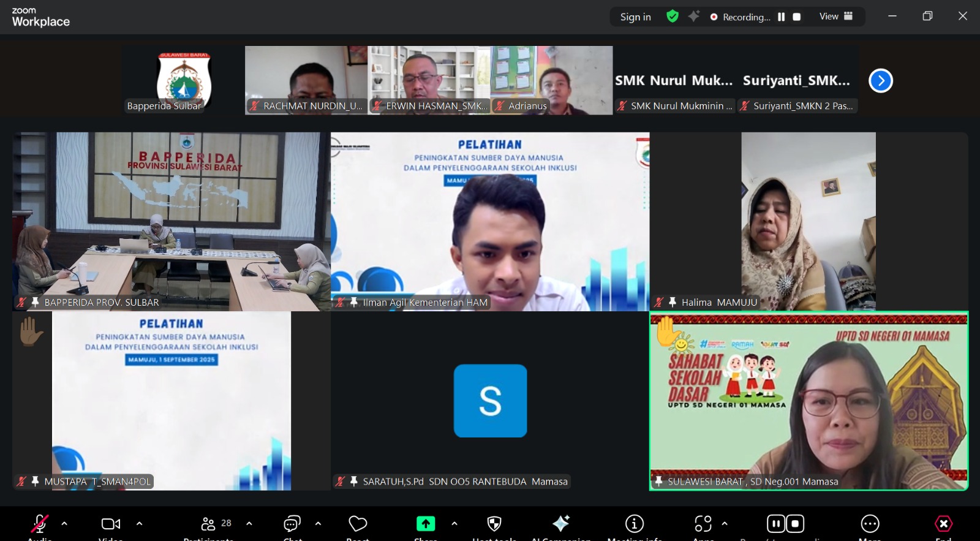
Task: Open AI Companion in the bottom toolbar
Action: [560, 524]
